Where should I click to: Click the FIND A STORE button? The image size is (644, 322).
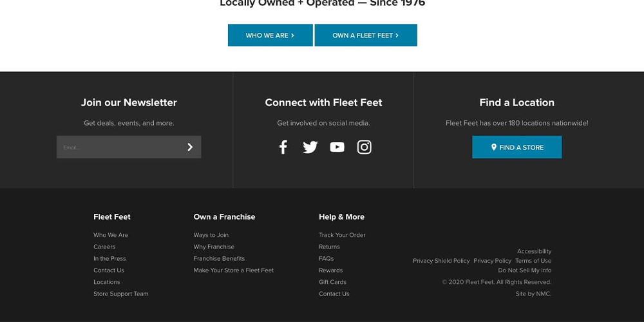click(517, 147)
